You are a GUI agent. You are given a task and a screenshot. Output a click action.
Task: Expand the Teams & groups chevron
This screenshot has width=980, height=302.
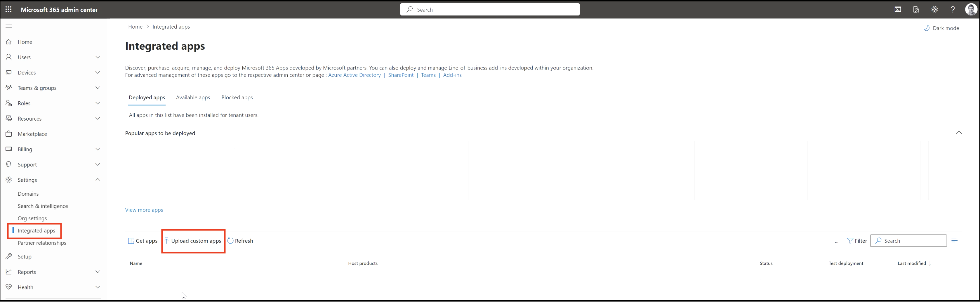[98, 88]
